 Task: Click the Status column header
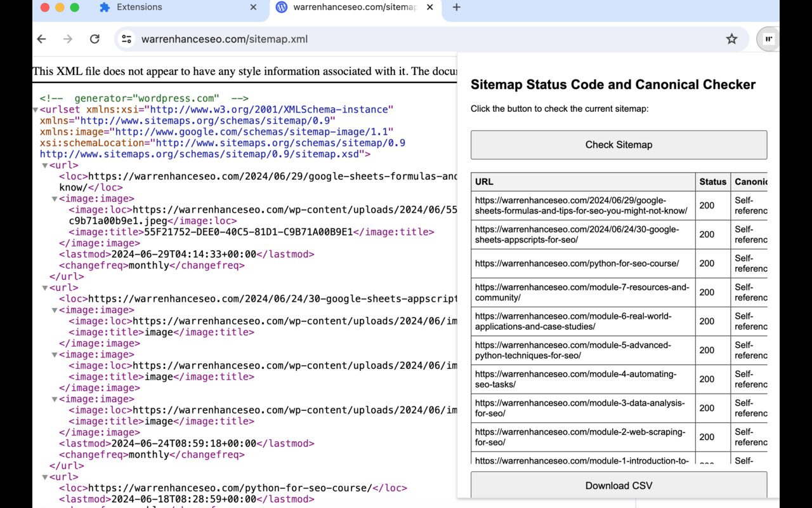coord(713,182)
